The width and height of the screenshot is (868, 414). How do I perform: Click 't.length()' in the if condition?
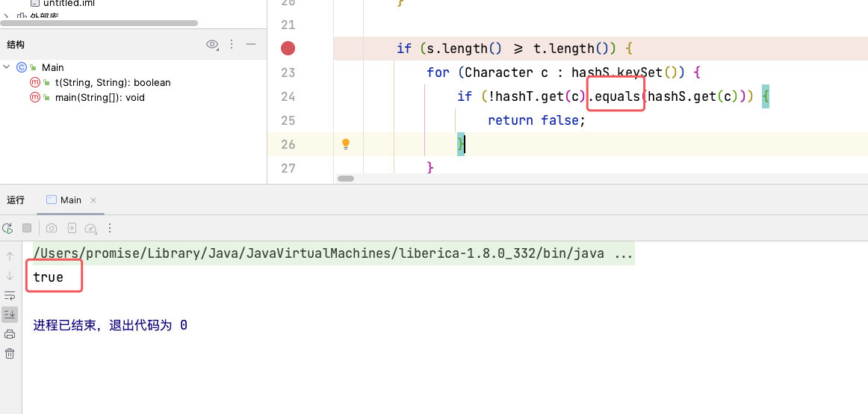click(x=571, y=49)
